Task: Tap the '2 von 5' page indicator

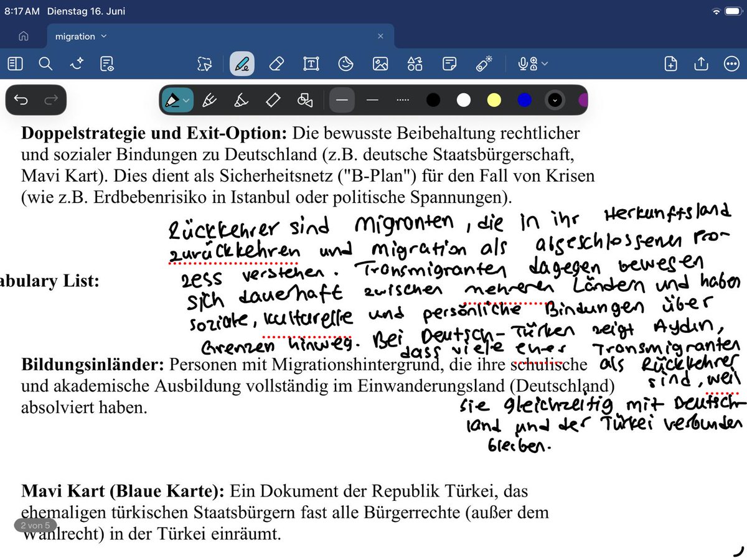Action: click(x=35, y=526)
